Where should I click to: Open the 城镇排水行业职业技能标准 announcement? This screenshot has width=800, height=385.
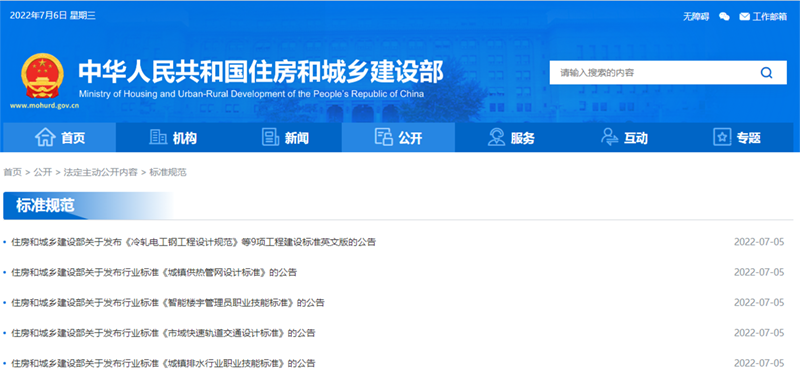[x=163, y=364]
